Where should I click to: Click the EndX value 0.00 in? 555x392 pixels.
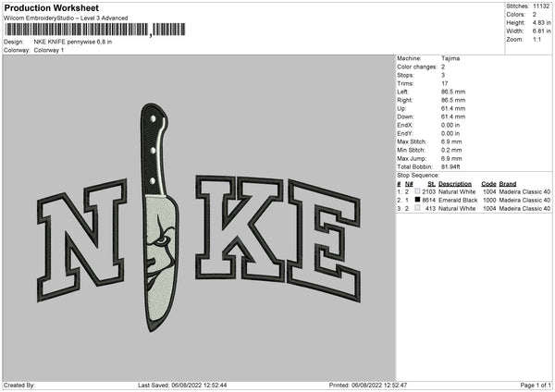[450, 125]
